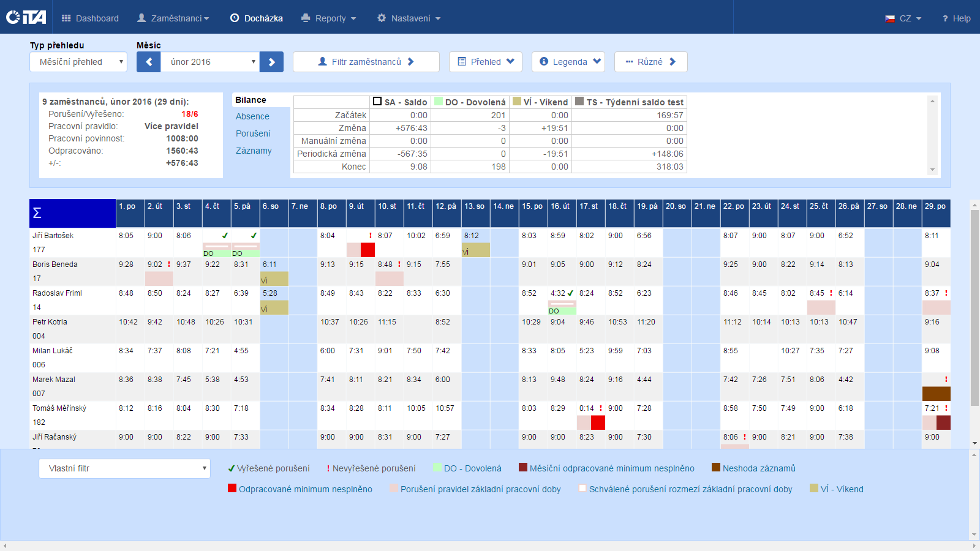The image size is (980, 551).
Task: Go to next month with right arrow
Action: point(271,62)
